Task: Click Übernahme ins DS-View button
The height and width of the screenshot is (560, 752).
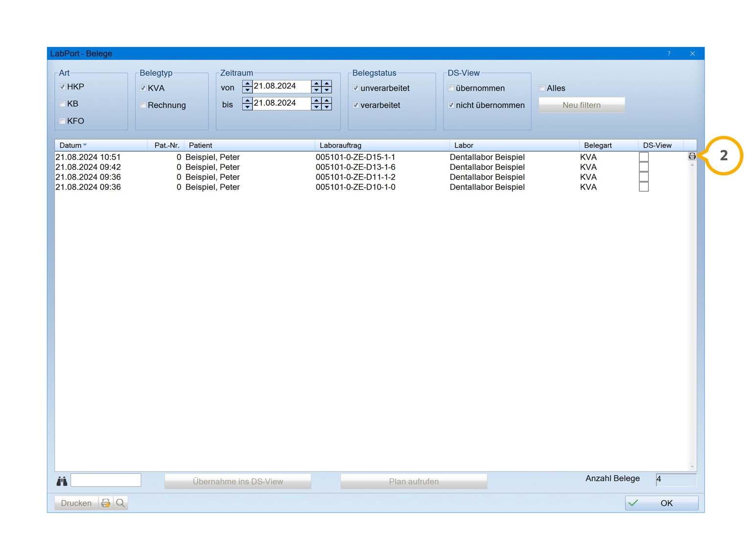Action: coord(238,481)
